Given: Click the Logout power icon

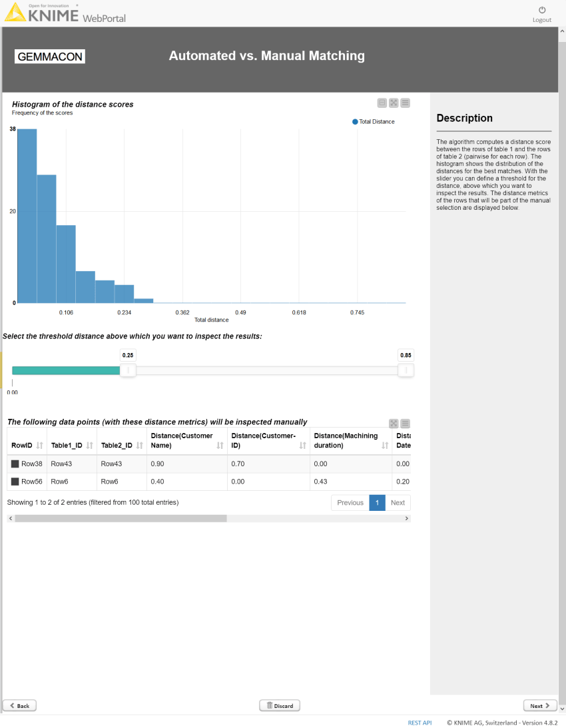Looking at the screenshot, I should (x=542, y=10).
